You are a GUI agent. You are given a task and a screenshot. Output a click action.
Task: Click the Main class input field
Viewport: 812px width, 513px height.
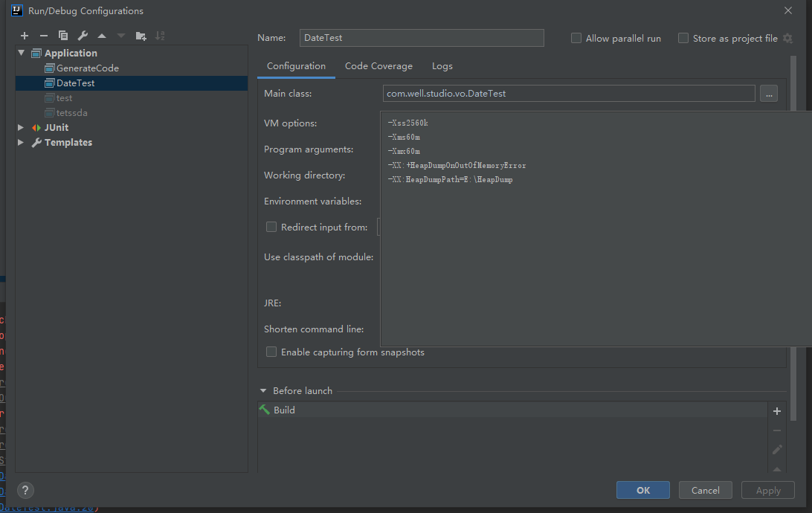coord(569,94)
